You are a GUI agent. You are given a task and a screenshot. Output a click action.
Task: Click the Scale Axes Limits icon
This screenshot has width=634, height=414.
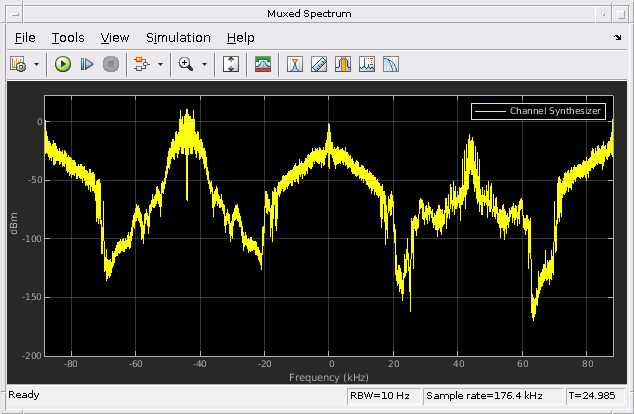tap(230, 64)
